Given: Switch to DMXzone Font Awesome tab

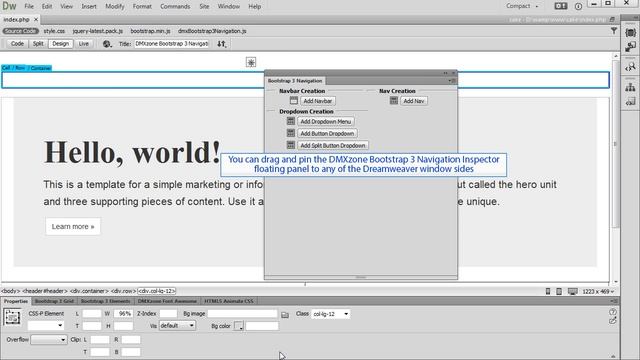Looking at the screenshot, I should pos(167,301).
